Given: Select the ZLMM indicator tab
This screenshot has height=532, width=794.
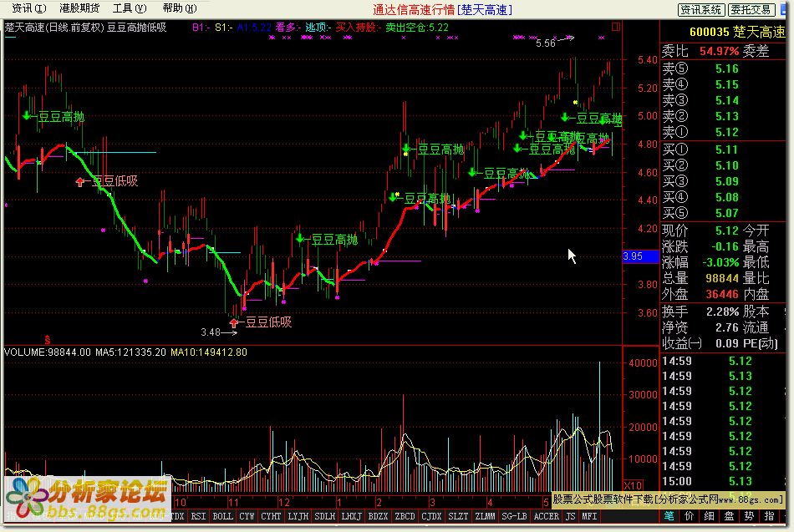Looking at the screenshot, I should coord(485,516).
